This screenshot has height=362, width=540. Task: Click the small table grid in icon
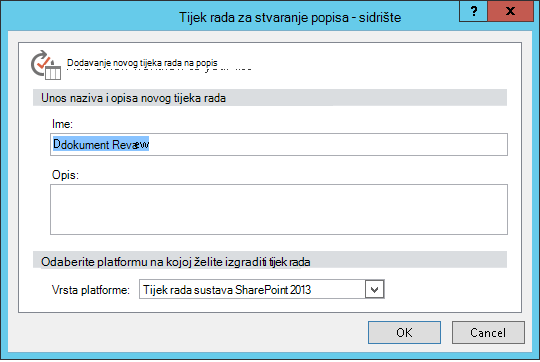pos(53,73)
